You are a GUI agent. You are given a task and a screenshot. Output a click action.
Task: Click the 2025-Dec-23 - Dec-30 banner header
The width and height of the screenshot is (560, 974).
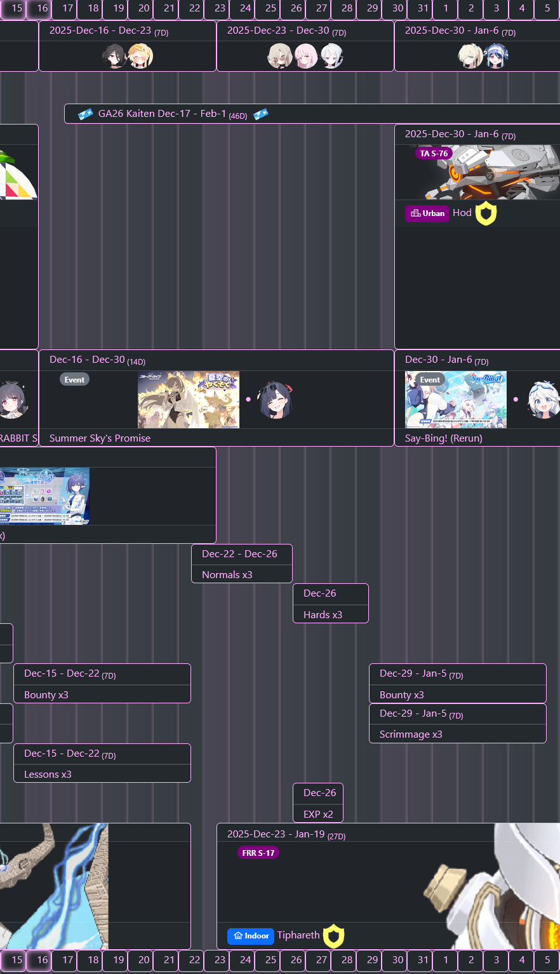(287, 31)
